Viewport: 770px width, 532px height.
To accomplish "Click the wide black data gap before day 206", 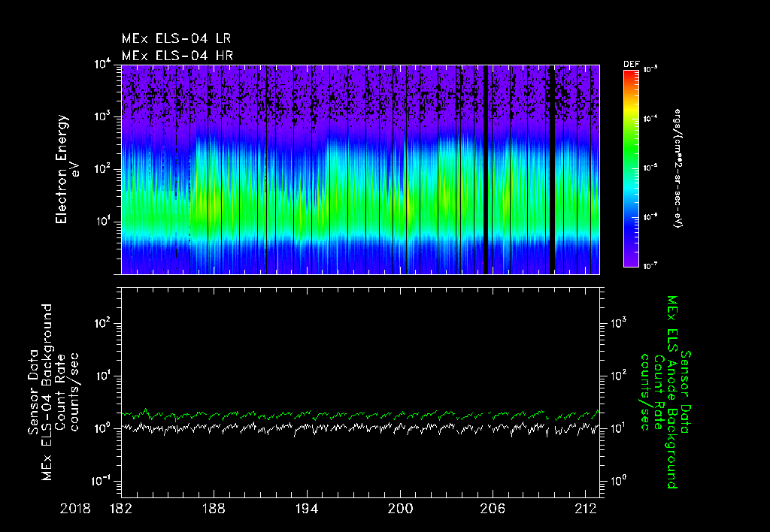I will pyautogui.click(x=487, y=169).
